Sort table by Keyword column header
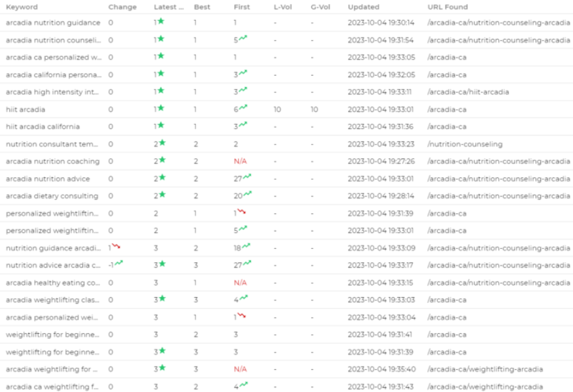Viewport: 573px width, 392px height. pos(22,7)
